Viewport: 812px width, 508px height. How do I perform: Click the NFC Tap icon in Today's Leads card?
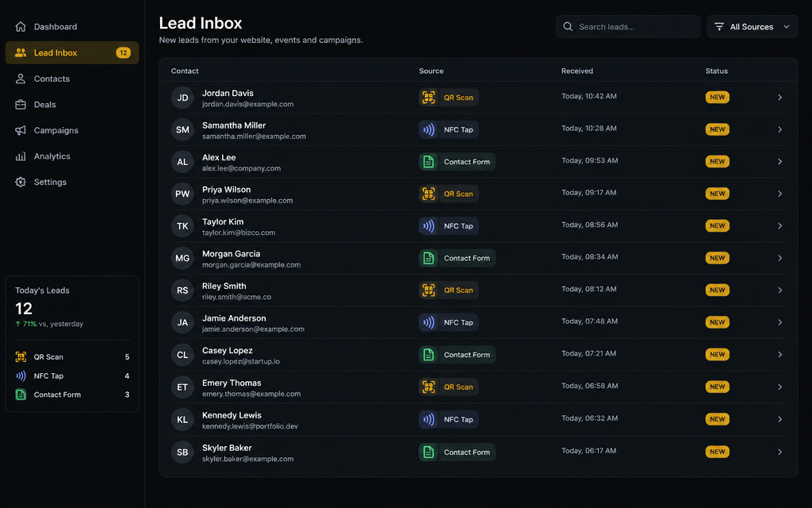pos(21,375)
